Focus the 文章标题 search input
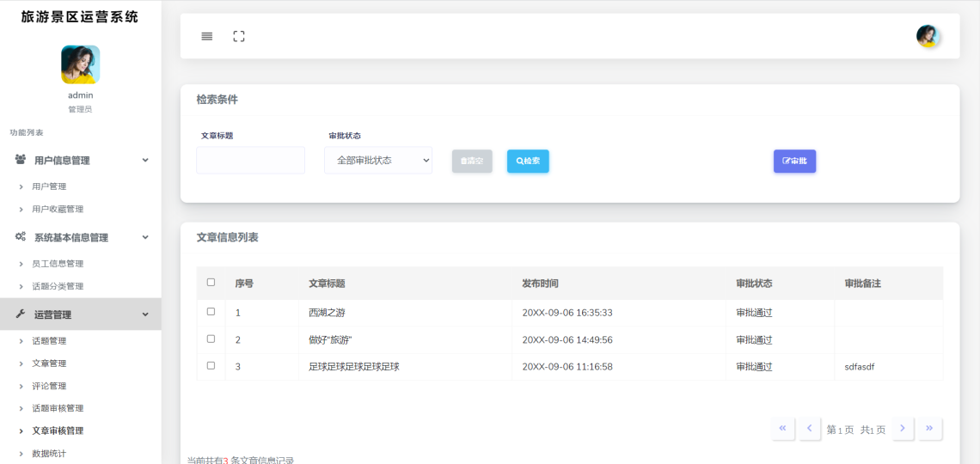980x464 pixels. (251, 161)
